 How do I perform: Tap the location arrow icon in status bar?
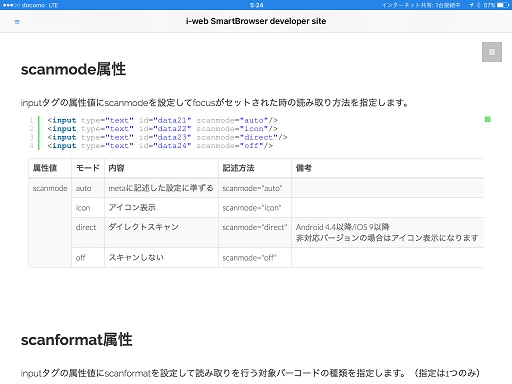471,5
